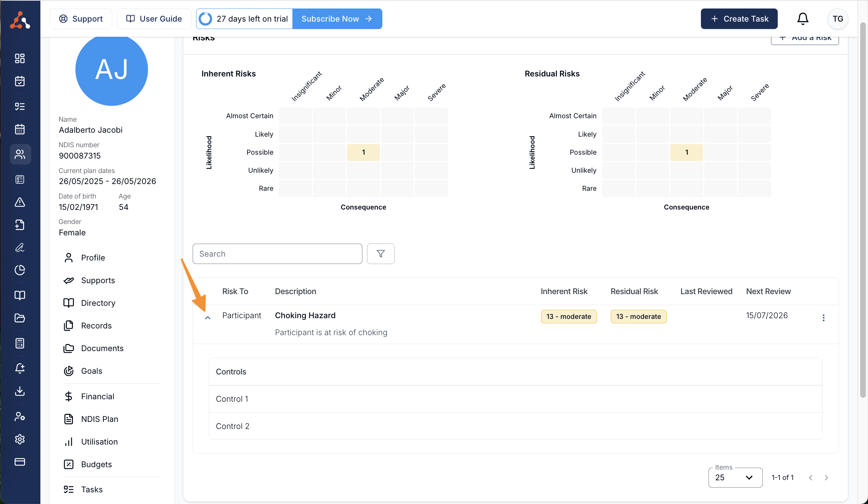Open the NDIS Plan section
The width and height of the screenshot is (868, 504).
click(x=99, y=419)
